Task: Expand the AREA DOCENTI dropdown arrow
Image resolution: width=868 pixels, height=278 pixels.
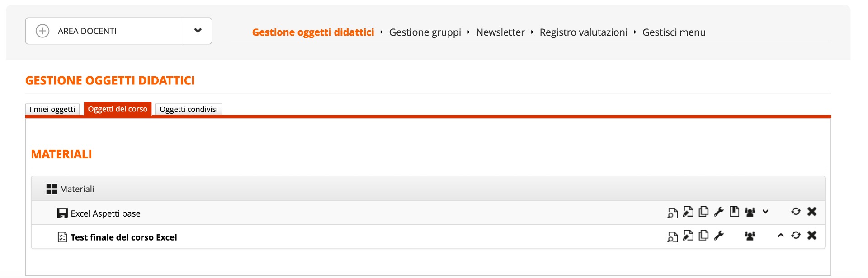Action: point(198,31)
